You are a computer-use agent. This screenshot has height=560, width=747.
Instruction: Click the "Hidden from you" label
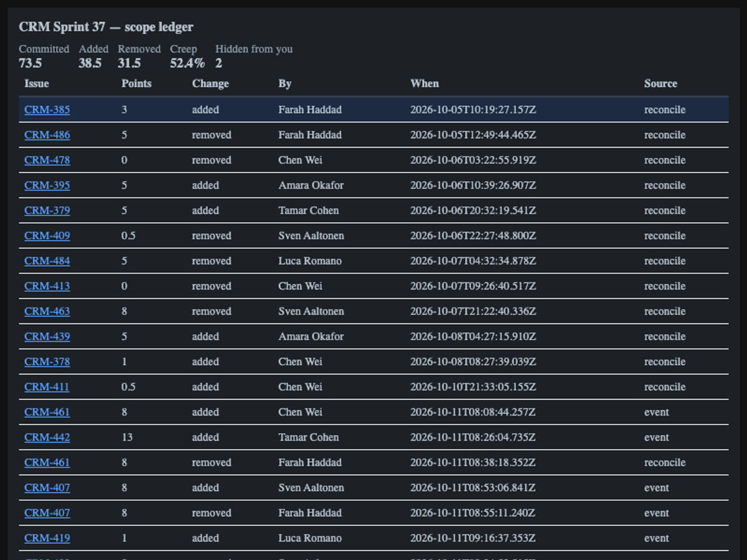pos(254,49)
